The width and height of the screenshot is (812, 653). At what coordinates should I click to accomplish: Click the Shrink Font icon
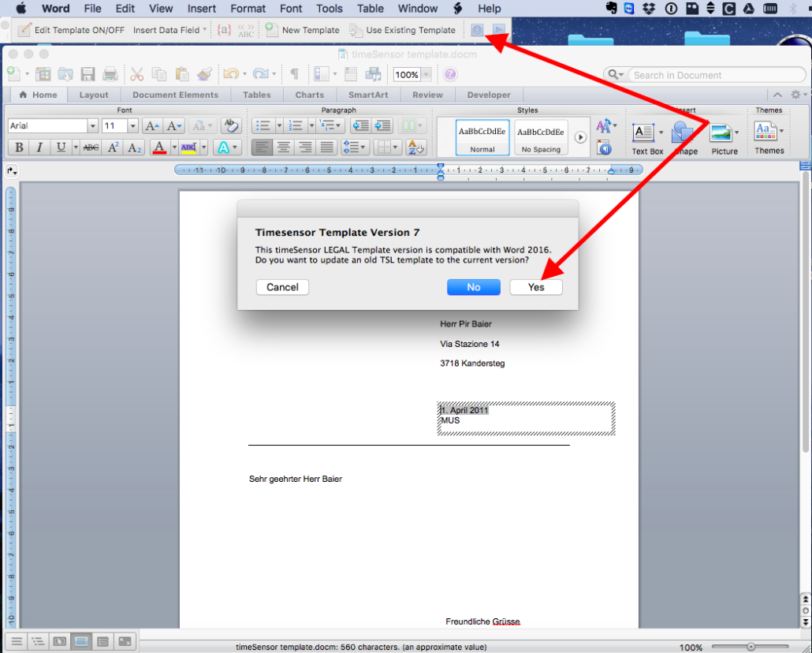pos(174,126)
